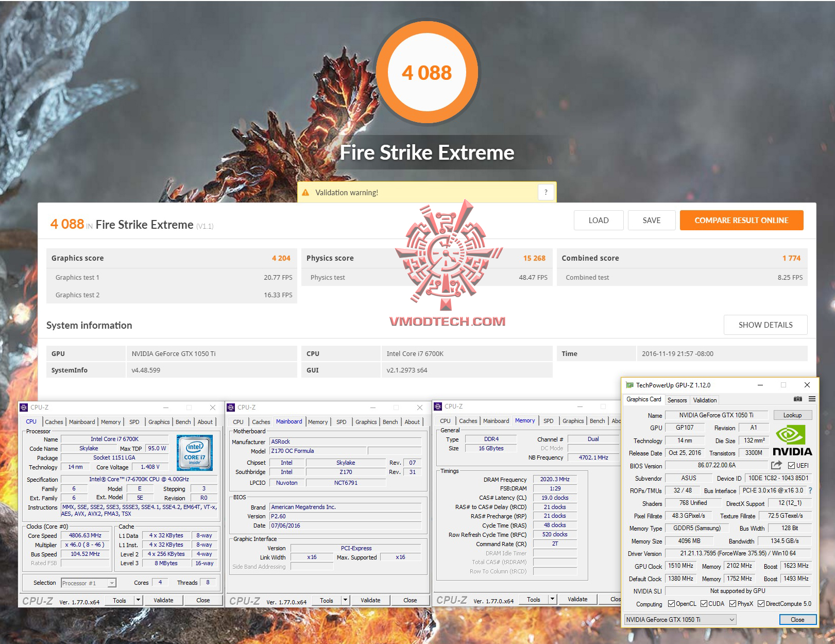Image resolution: width=835 pixels, height=644 pixels.
Task: Toggle the CUDA computing checkbox
Action: (704, 604)
